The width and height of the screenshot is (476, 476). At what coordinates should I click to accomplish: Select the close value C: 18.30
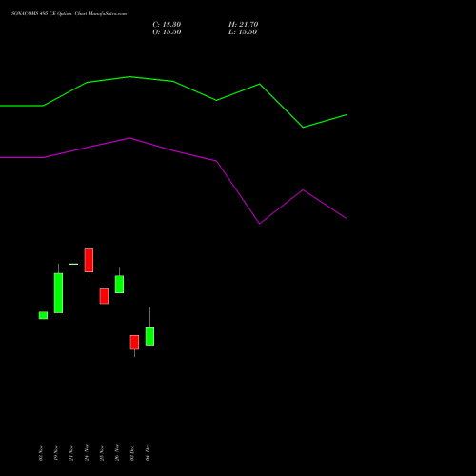click(x=167, y=25)
